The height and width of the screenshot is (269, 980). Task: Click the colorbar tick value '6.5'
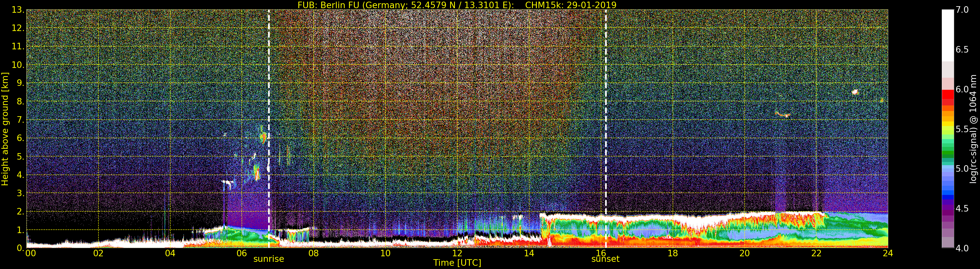pos(962,50)
